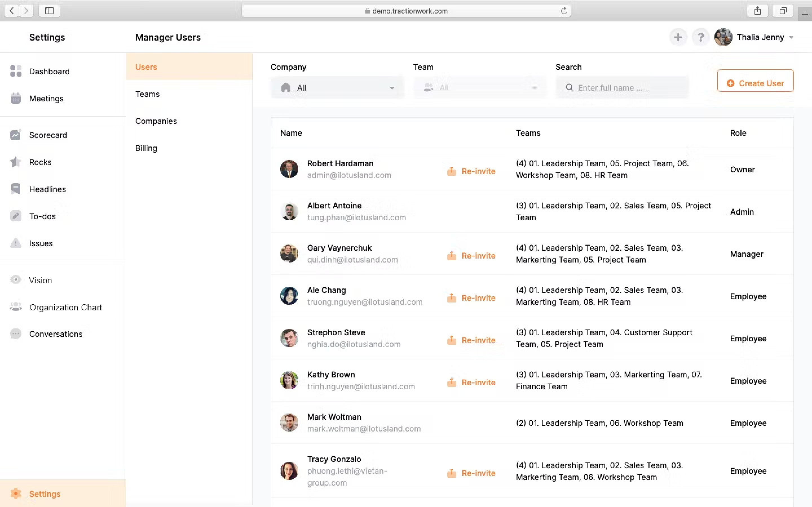
Task: Click the plus add icon in header
Action: coord(678,37)
